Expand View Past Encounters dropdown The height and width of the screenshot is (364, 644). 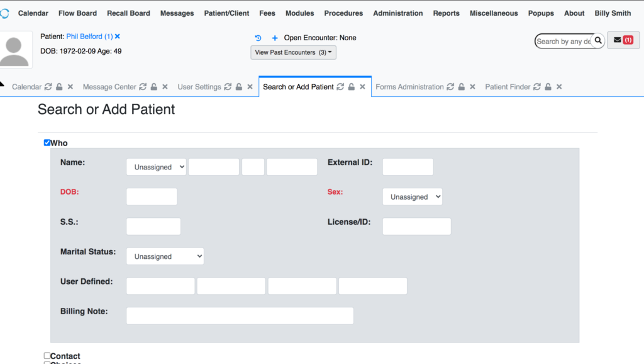pyautogui.click(x=293, y=52)
